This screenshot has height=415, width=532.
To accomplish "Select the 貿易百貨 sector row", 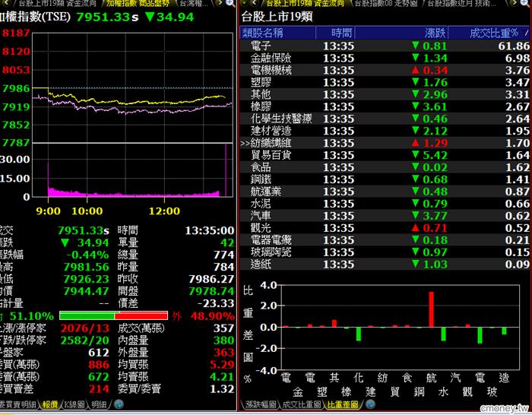I will click(x=385, y=155).
